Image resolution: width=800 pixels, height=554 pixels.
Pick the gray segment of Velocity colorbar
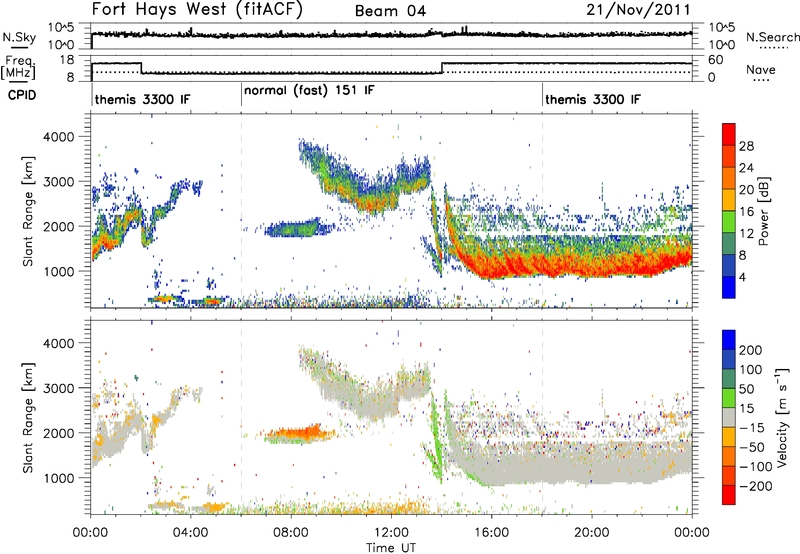pyautogui.click(x=729, y=417)
